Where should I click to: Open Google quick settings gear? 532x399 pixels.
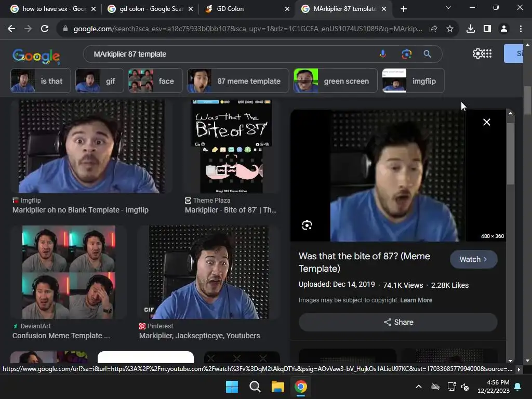click(477, 54)
